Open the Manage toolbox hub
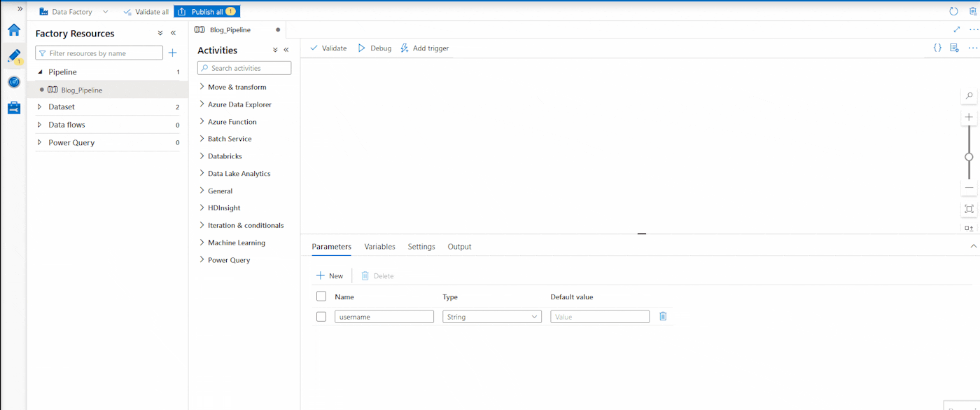 14,108
